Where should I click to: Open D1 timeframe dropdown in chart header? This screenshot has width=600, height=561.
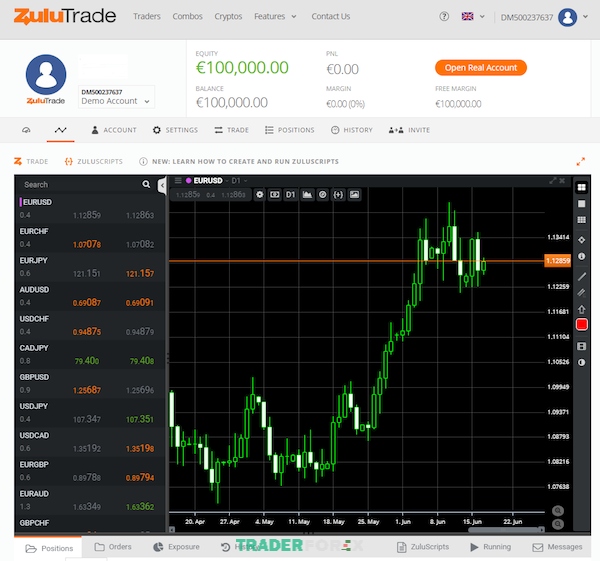(239, 180)
